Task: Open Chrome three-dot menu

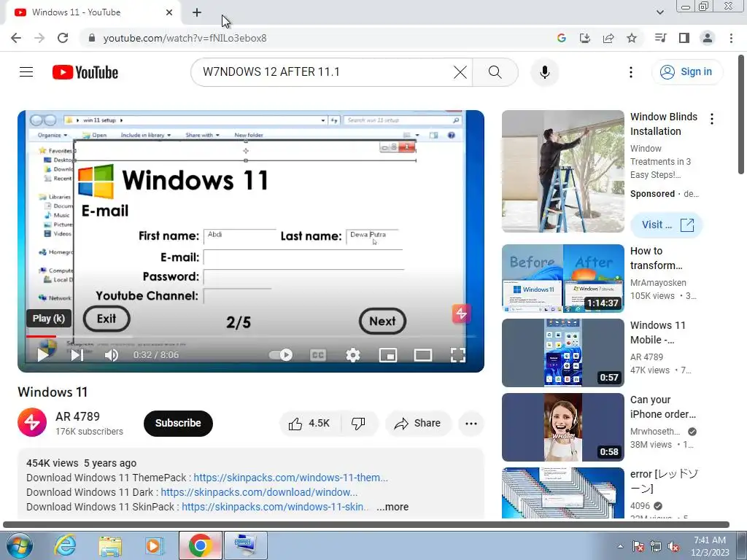Action: (x=731, y=38)
